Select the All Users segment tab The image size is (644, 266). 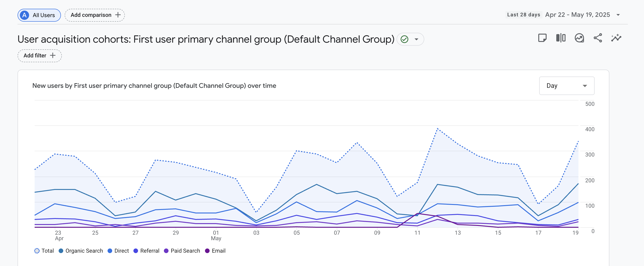pyautogui.click(x=39, y=15)
